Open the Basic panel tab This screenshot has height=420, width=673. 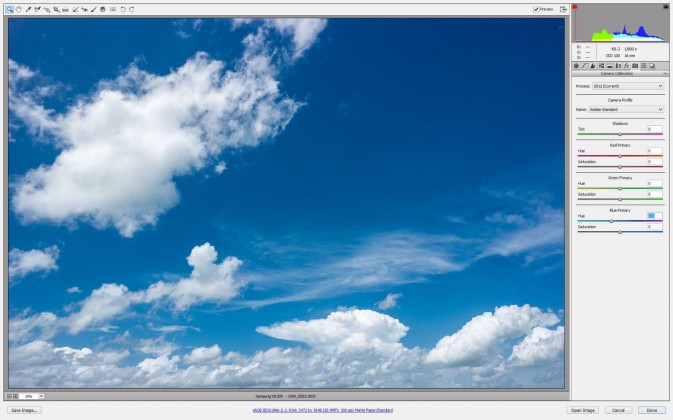pos(576,66)
